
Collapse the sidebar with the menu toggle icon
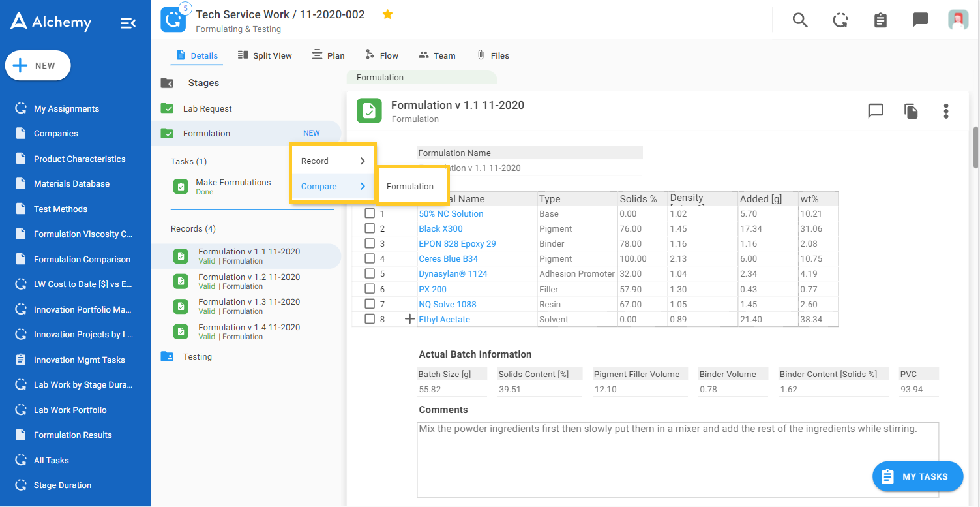[x=128, y=23]
